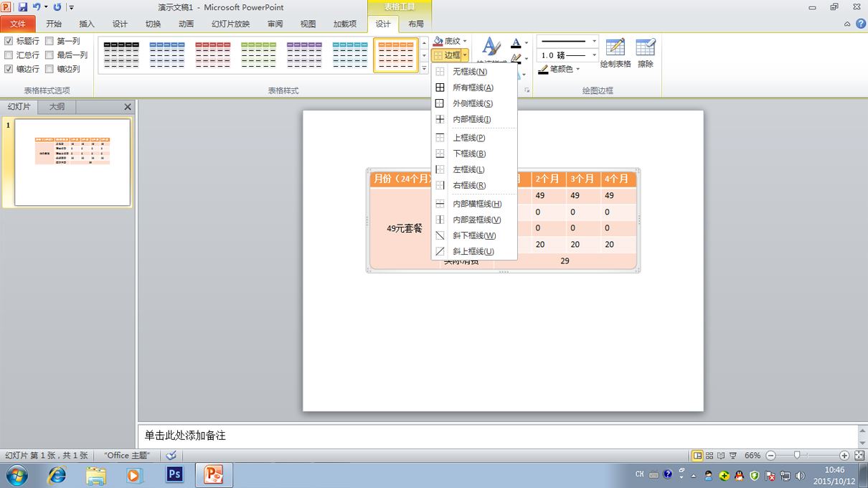Click the zoom slider handle
This screenshot has width=868, height=488.
coord(796,456)
